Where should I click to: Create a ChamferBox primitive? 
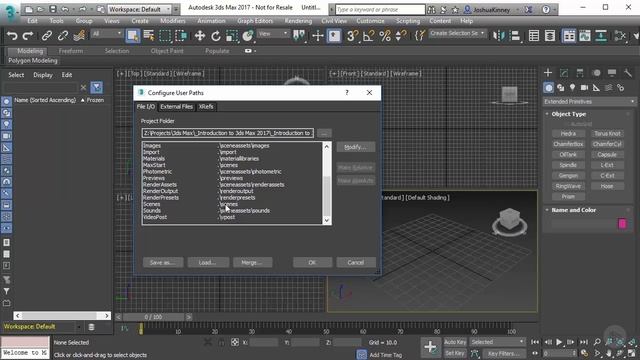click(x=568, y=144)
